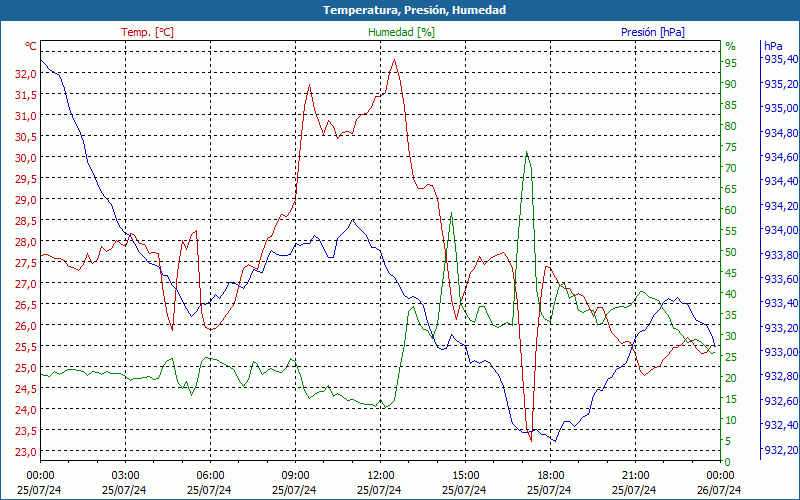This screenshot has height=500, width=800.
Task: Click the green "20" humidity axis value
Action: pos(731,378)
